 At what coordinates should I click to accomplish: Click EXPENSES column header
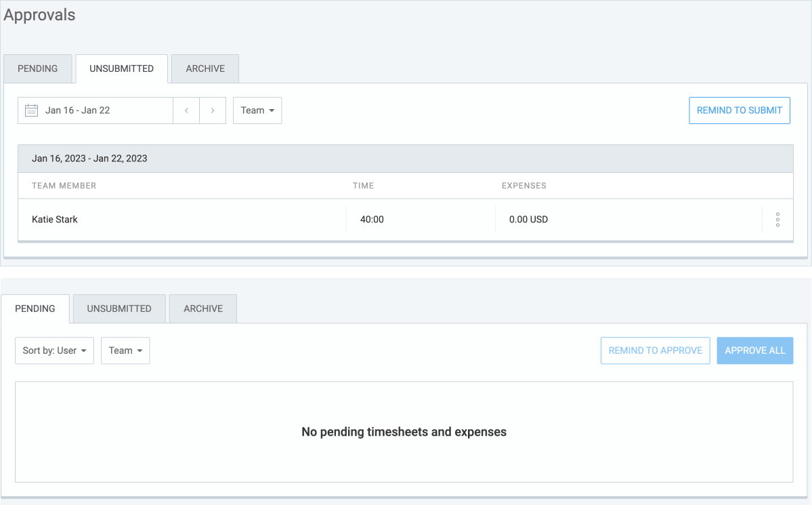(523, 186)
